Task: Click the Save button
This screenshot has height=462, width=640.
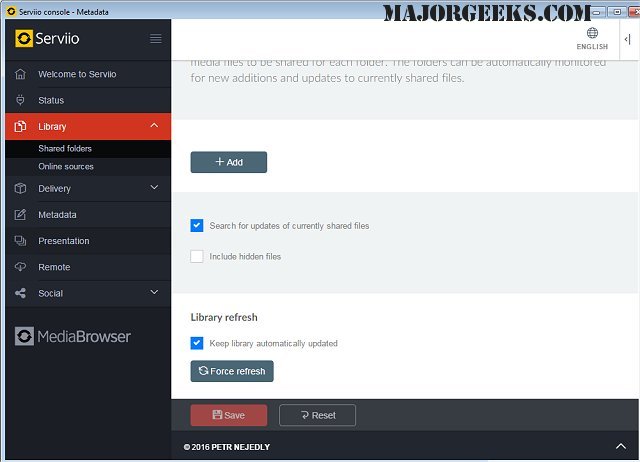Action: pyautogui.click(x=229, y=415)
